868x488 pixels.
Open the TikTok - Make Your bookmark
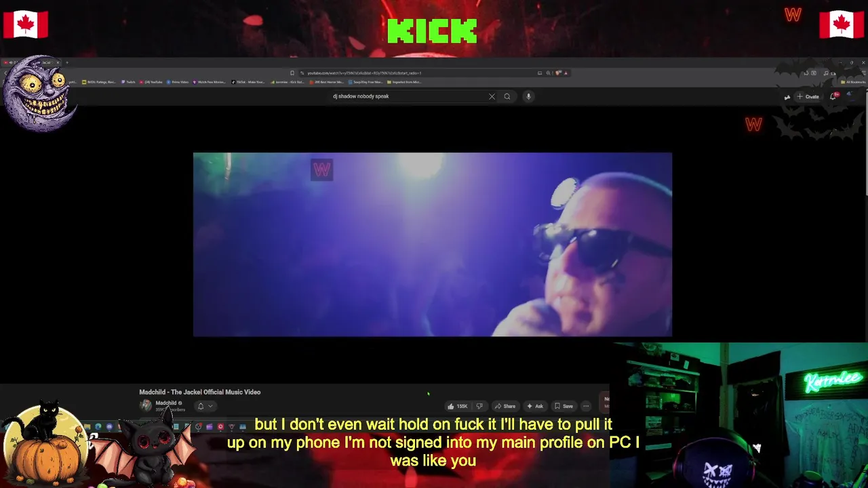[x=248, y=82]
